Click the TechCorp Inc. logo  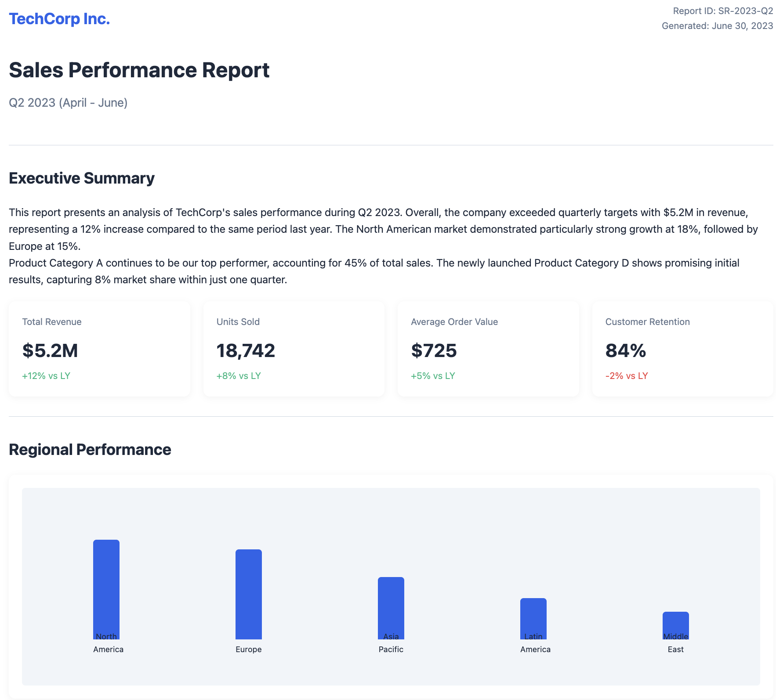pyautogui.click(x=59, y=18)
